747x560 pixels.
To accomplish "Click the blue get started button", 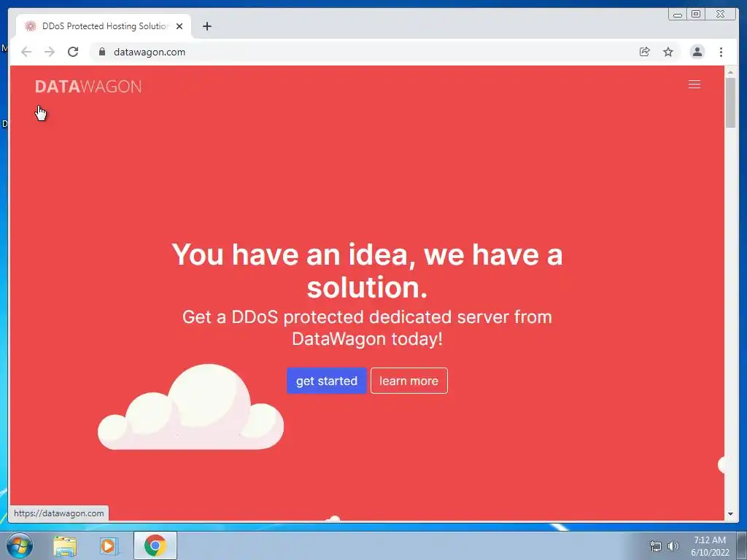I will click(x=326, y=381).
